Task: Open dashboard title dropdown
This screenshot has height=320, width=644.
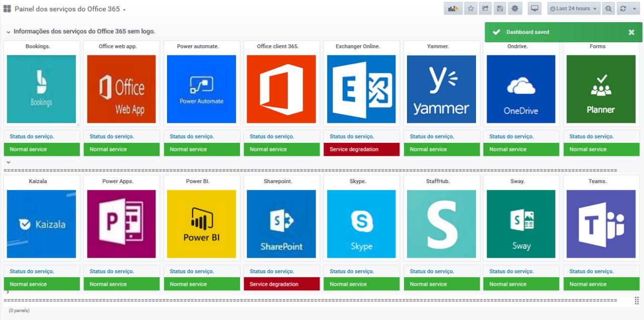Action: 70,9
